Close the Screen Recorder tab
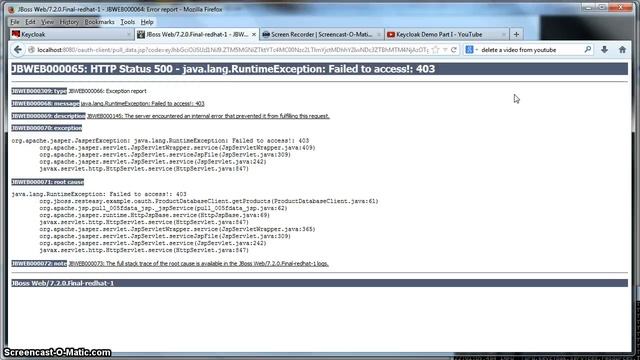 click(x=379, y=35)
